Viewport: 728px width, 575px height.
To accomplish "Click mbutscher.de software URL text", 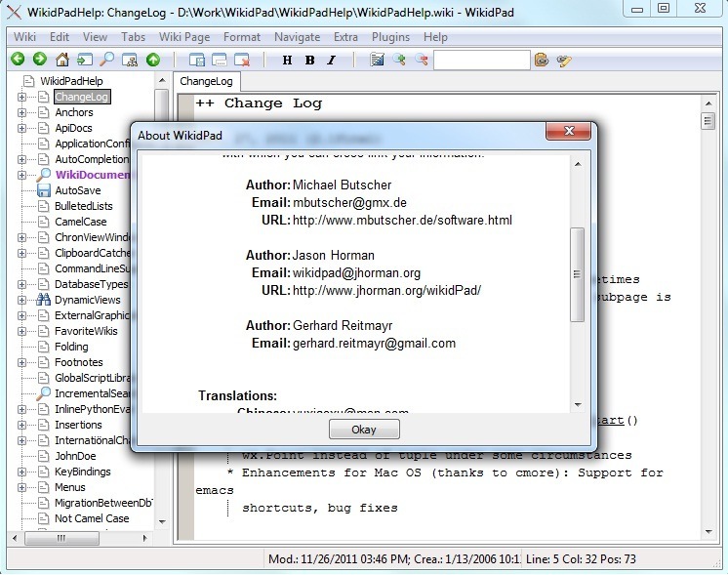I will point(402,221).
